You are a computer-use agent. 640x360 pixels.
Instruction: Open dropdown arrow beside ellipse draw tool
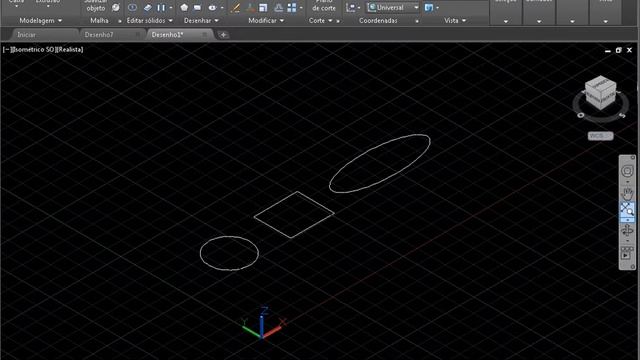[222, 8]
